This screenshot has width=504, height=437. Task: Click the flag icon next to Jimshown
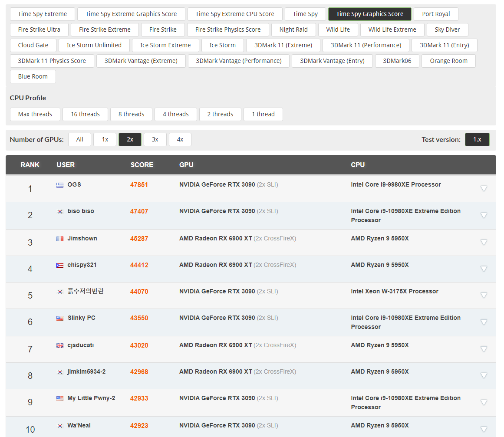60,239
